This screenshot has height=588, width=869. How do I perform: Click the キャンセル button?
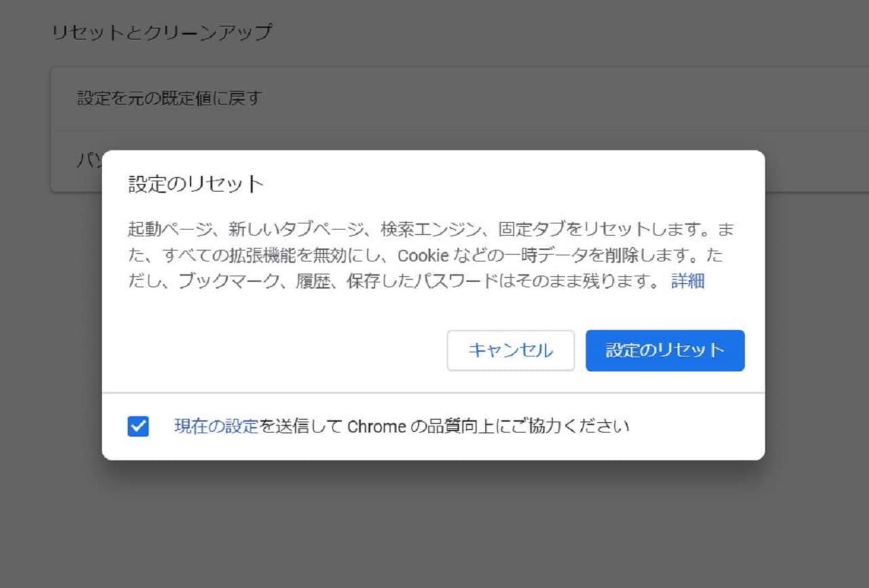coord(511,350)
